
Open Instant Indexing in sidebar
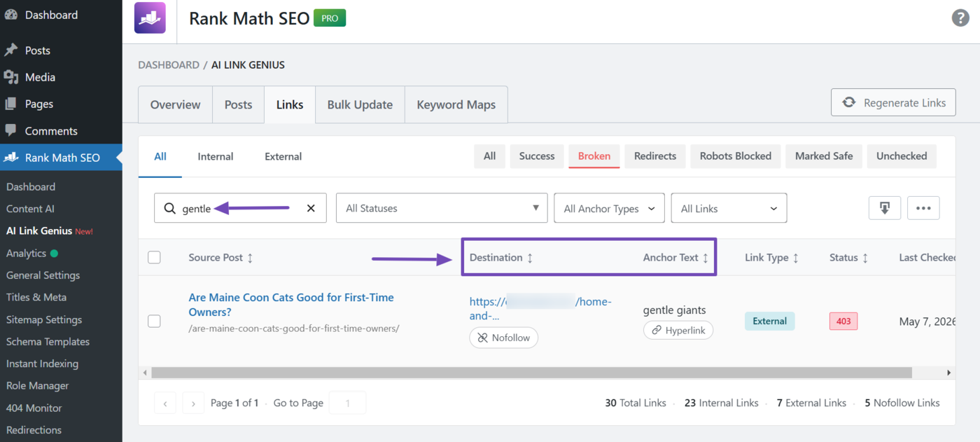42,364
